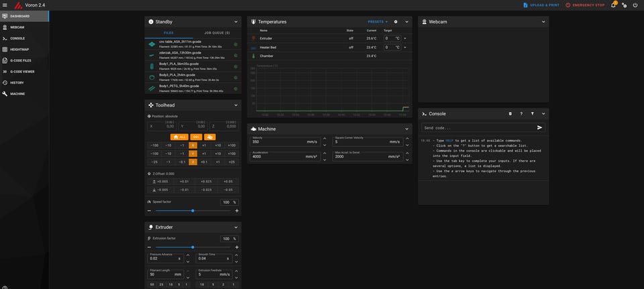This screenshot has height=289, width=644.
Task: Home all axes button
Action: coord(180,137)
